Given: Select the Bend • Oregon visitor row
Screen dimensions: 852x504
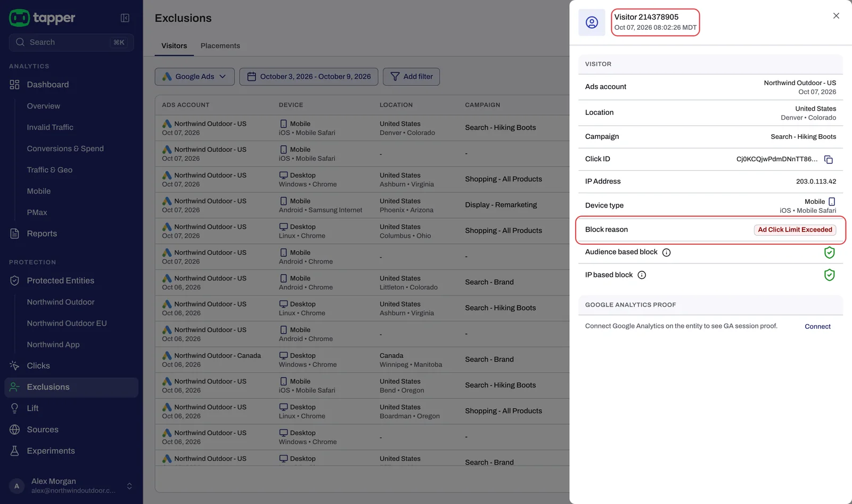Looking at the screenshot, I should (x=362, y=386).
